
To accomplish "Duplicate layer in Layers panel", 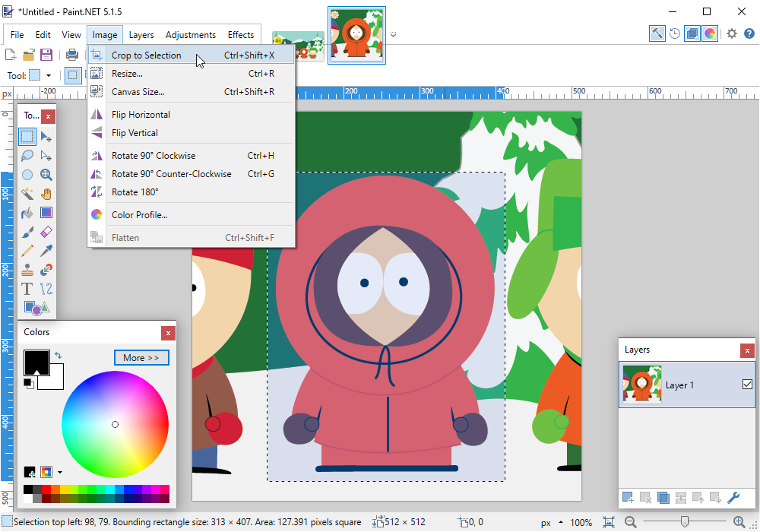I will point(663,498).
